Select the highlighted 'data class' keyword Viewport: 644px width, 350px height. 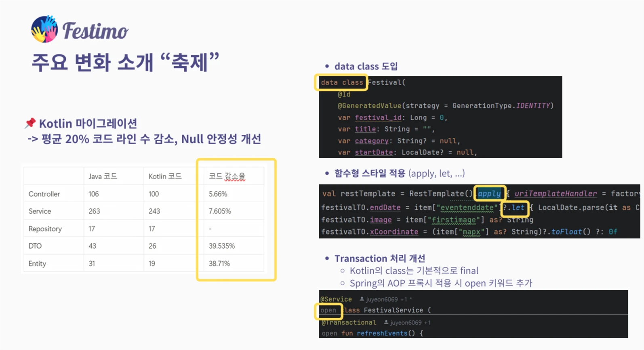(342, 82)
